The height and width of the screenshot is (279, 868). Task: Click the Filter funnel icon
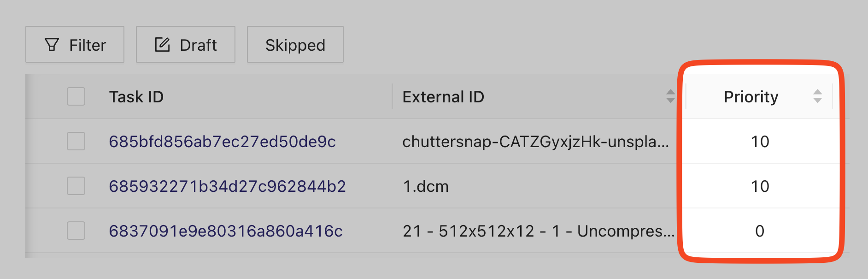click(52, 45)
